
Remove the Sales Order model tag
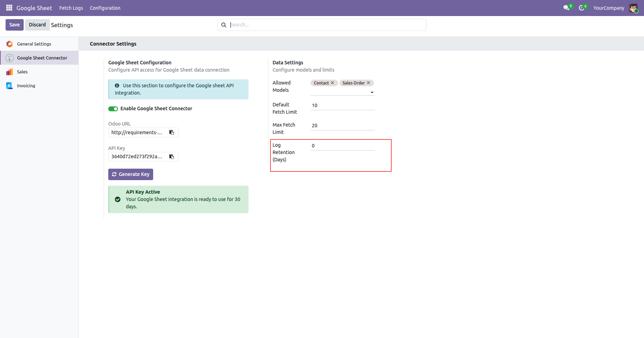point(368,83)
